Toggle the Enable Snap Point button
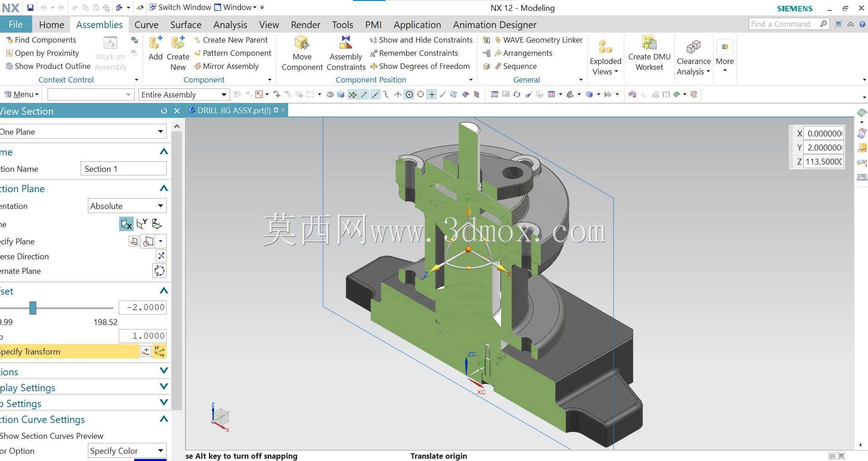The width and height of the screenshot is (868, 461). click(352, 94)
